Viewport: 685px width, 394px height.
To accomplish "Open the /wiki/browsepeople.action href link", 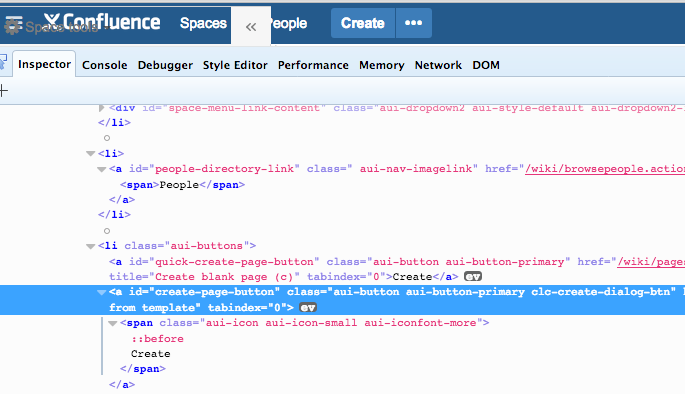I will (605, 169).
